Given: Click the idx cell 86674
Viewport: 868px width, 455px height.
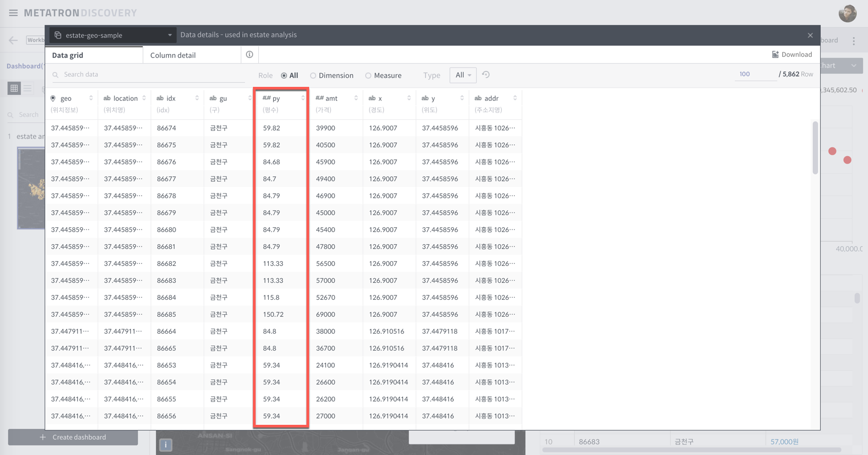Looking at the screenshot, I should coord(166,128).
